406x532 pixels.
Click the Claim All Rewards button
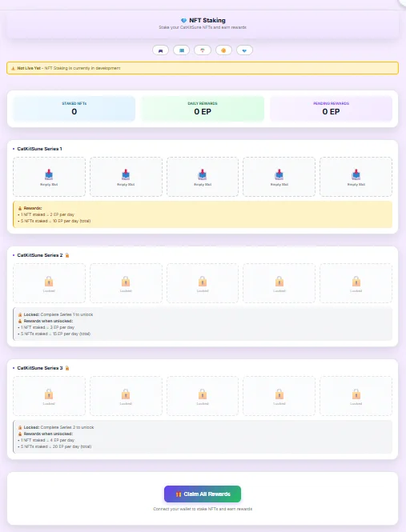(203, 494)
